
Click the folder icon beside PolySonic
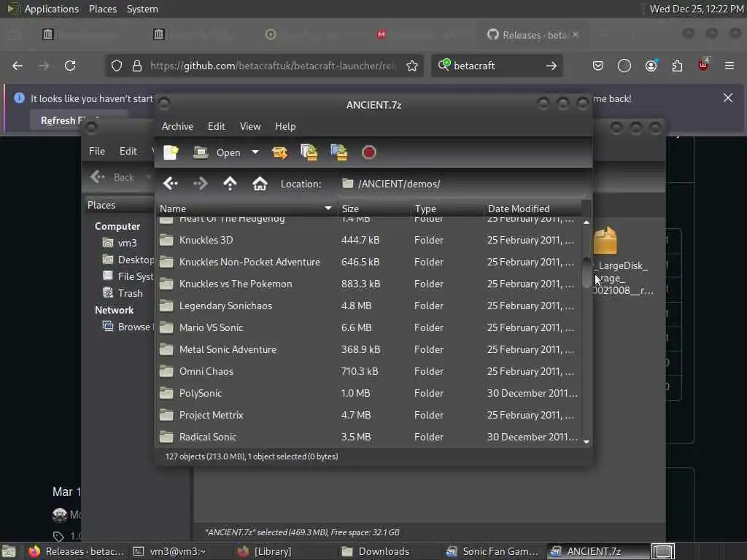click(x=166, y=393)
